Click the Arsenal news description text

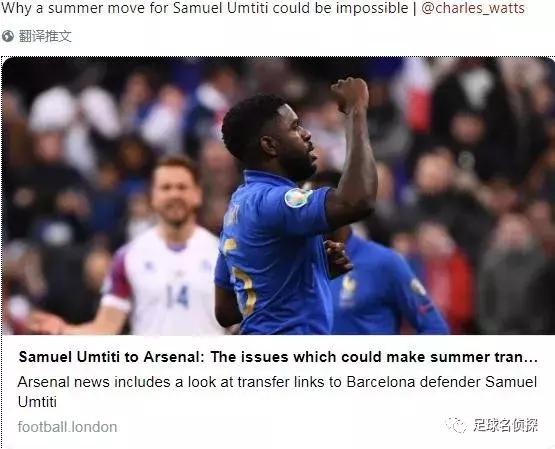(x=278, y=392)
